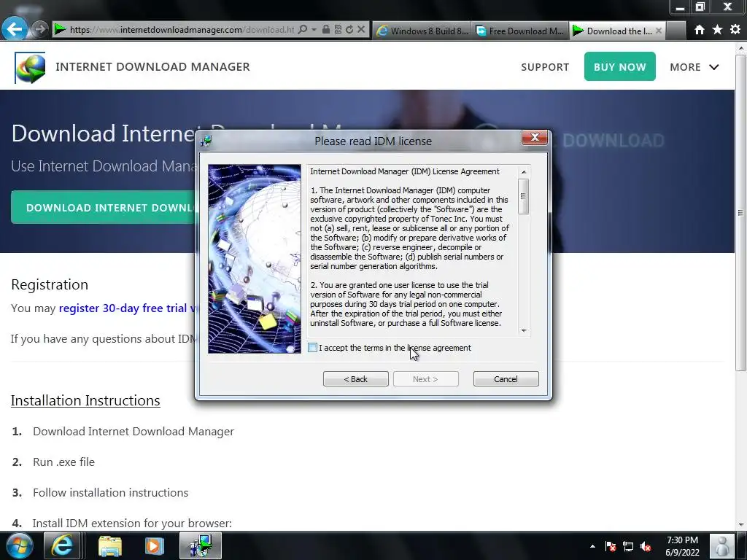The image size is (747, 560).
Task: Click the Home icon in browser toolbar
Action: pos(699,30)
